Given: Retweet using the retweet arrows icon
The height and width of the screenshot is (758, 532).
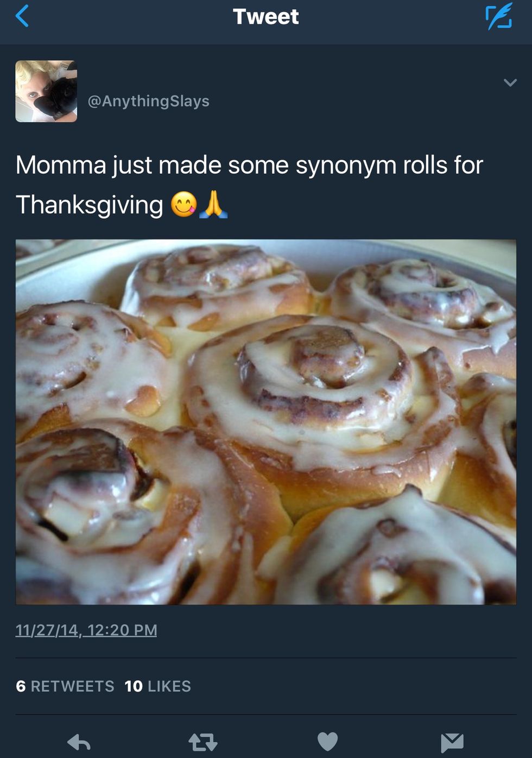Looking at the screenshot, I should (x=203, y=742).
